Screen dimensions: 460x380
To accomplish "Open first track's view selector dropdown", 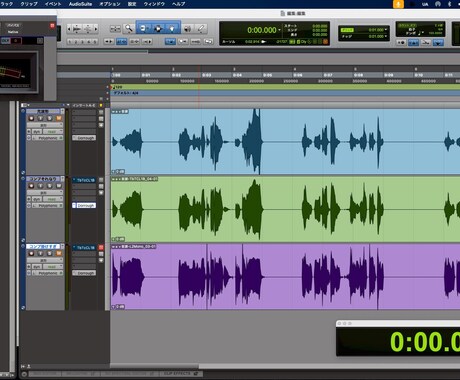I will [45, 125].
